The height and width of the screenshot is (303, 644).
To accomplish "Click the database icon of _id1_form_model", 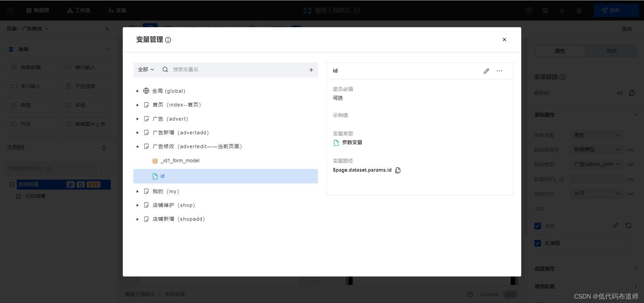I will point(155,161).
